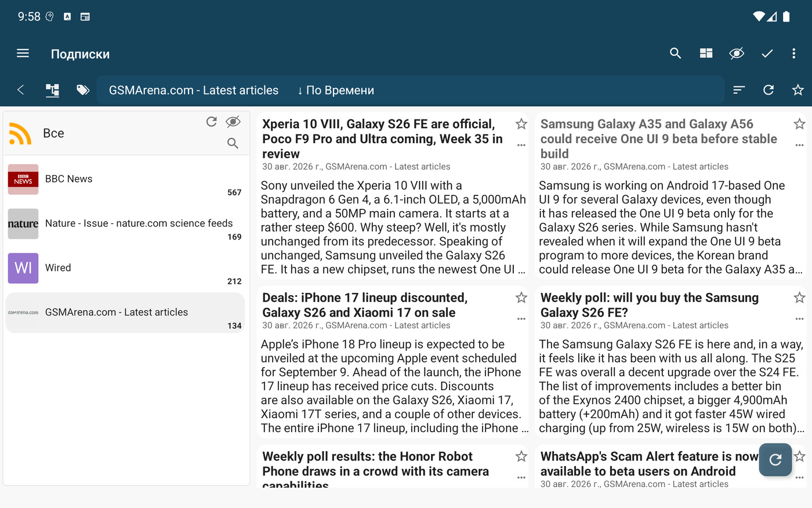The image size is (812, 508).
Task: Open the hamburger navigation menu
Action: 23,53
